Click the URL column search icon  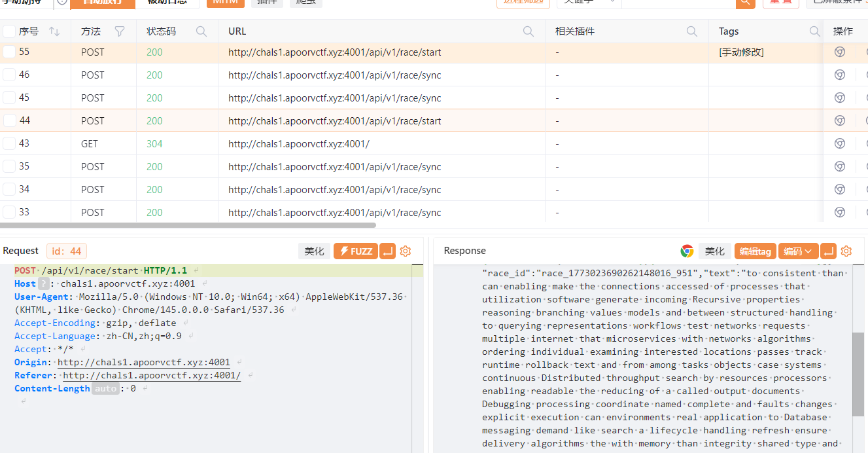coord(528,31)
